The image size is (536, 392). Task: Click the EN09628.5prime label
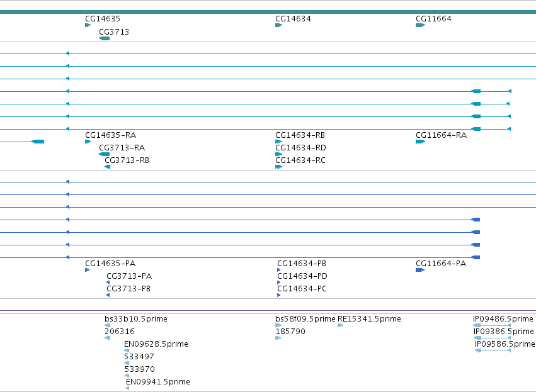tap(156, 344)
